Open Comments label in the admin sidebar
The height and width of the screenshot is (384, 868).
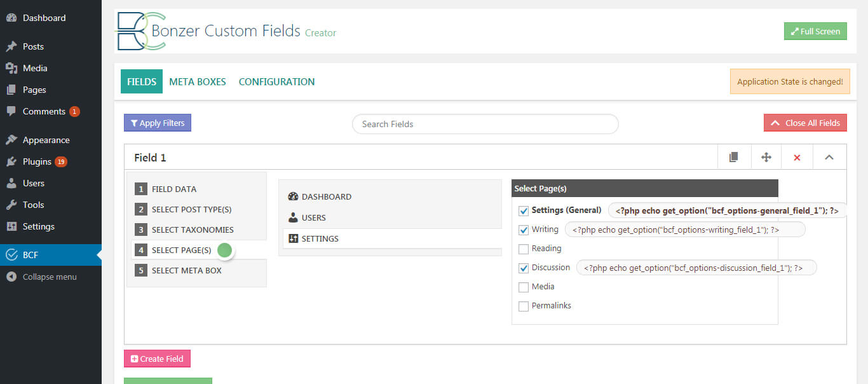pos(44,111)
